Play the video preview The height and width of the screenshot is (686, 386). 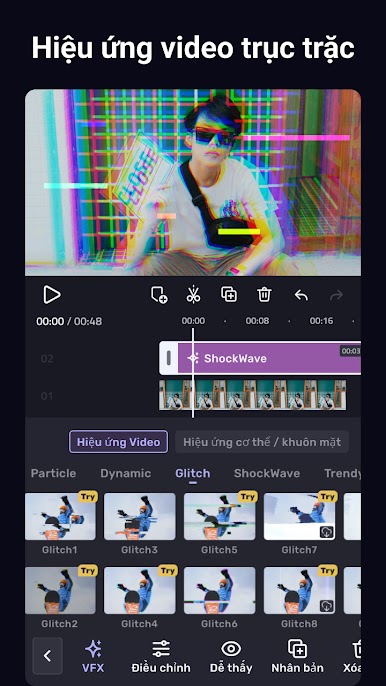tap(52, 294)
